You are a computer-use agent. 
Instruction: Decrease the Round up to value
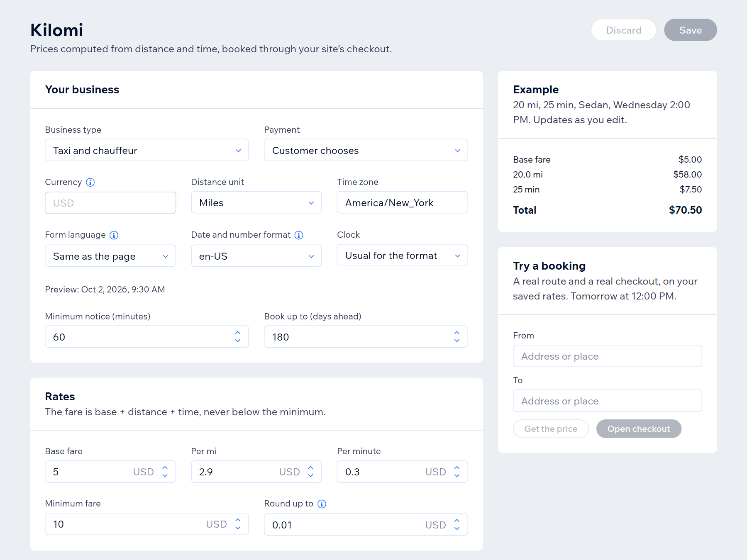click(x=457, y=528)
